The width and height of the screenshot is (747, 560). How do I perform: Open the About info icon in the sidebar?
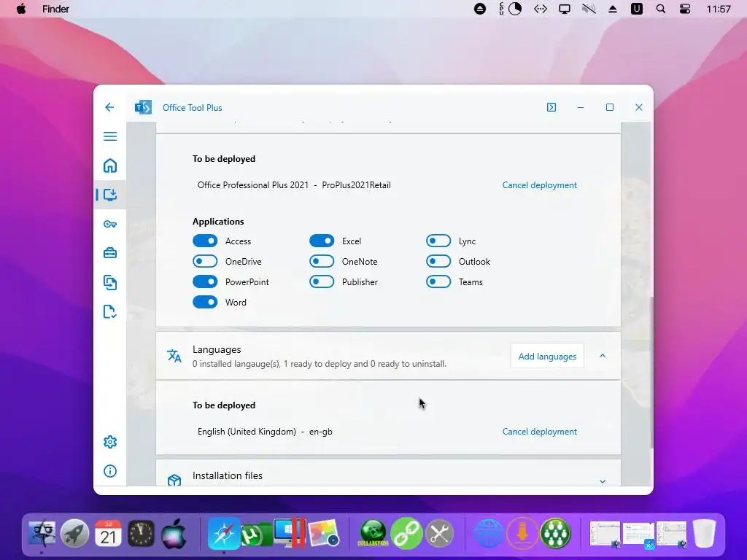tap(110, 471)
